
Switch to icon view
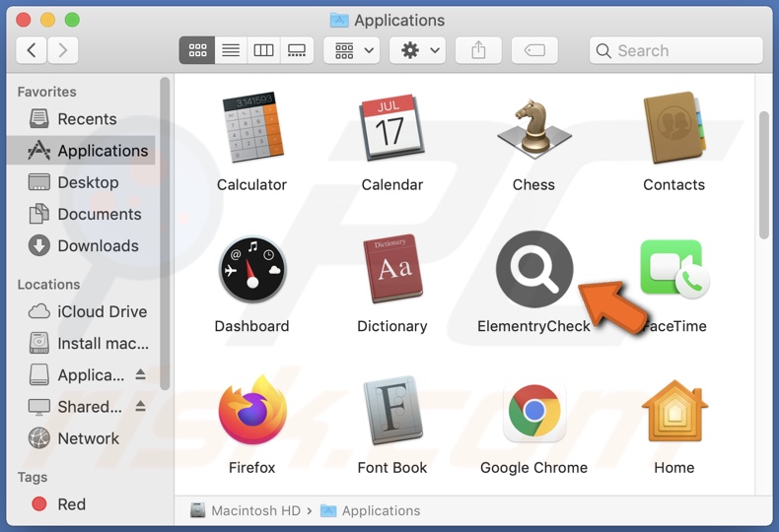tap(197, 50)
